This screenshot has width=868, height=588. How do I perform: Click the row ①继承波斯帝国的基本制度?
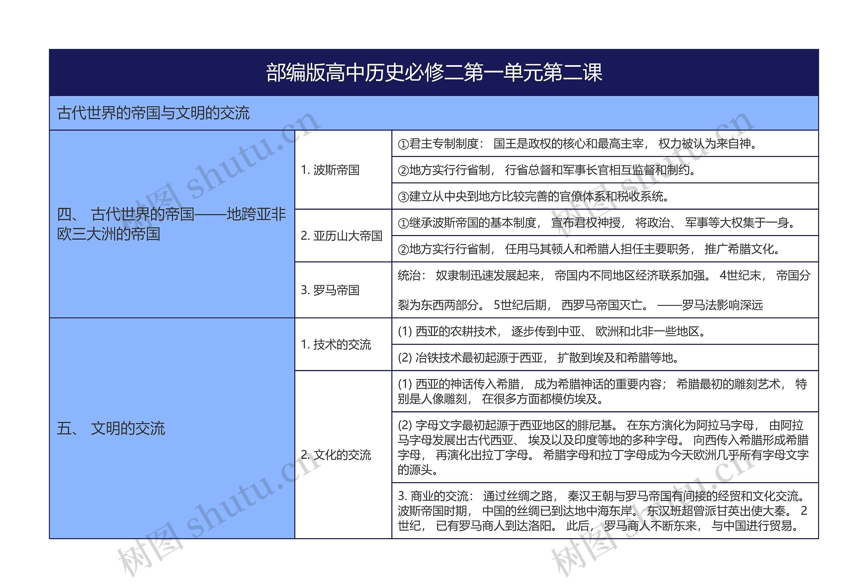click(605, 222)
